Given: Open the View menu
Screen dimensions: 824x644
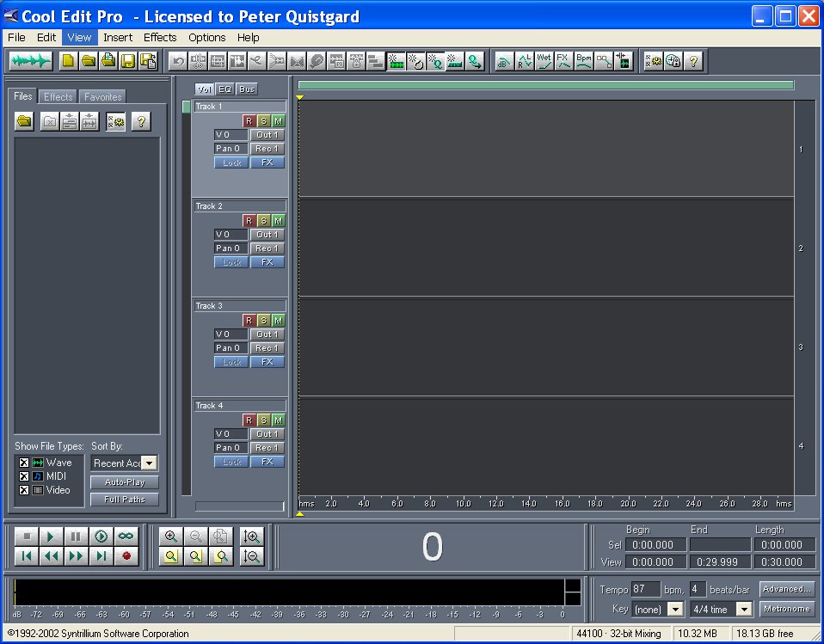Looking at the screenshot, I should (x=79, y=37).
